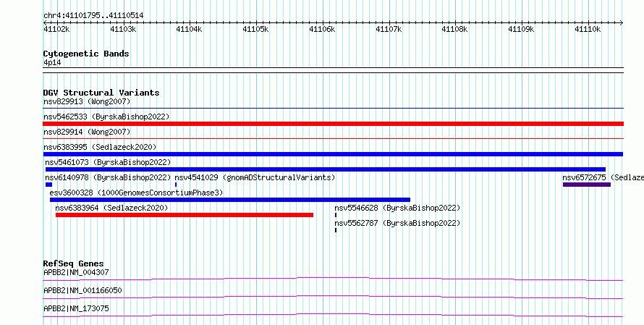Click the nsv5462533 (ByrskaBishop2022) label
The image size is (644, 325).
pos(106,117)
